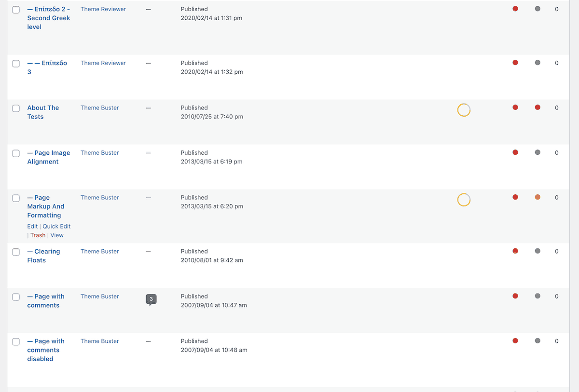Click first red dot in About The Tests row

click(x=515, y=108)
